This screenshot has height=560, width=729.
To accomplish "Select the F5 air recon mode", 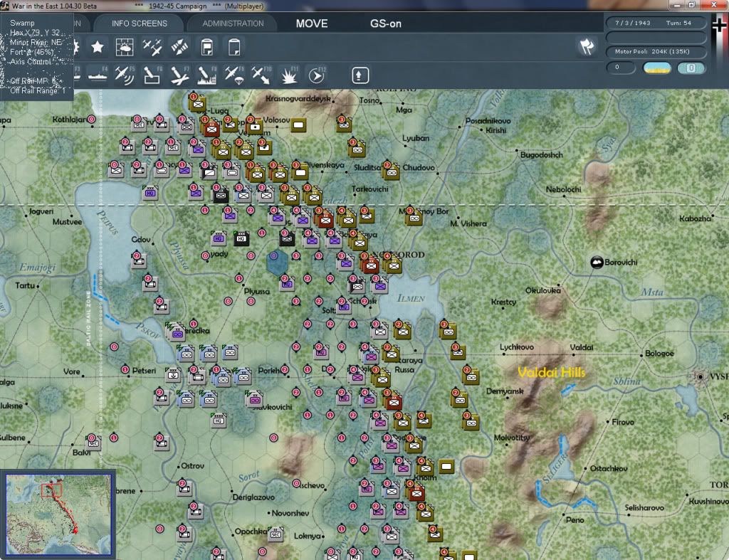I will point(125,75).
